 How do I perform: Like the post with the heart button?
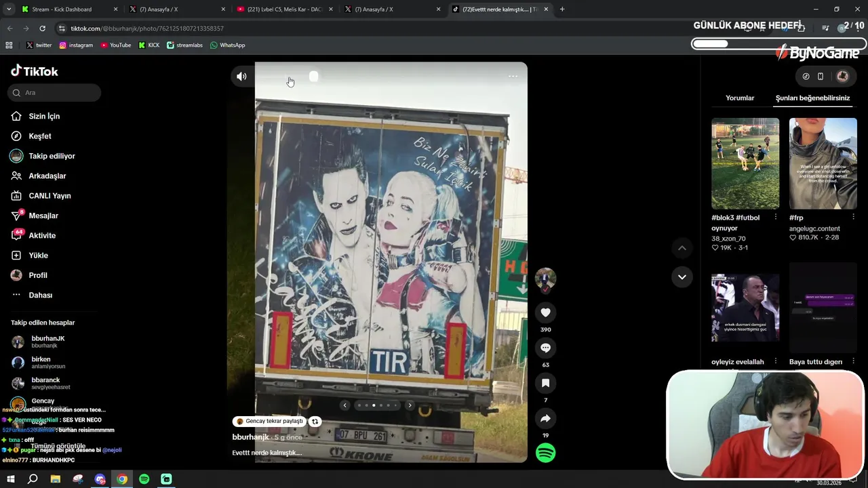click(x=545, y=312)
